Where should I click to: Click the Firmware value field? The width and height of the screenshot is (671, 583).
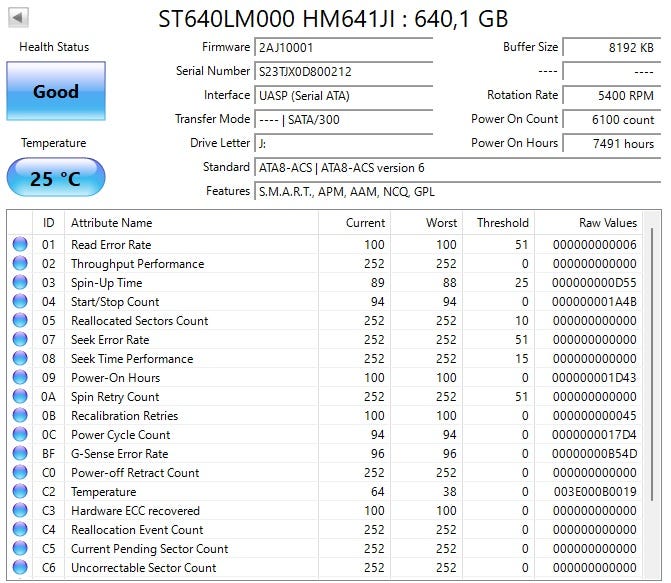point(343,48)
